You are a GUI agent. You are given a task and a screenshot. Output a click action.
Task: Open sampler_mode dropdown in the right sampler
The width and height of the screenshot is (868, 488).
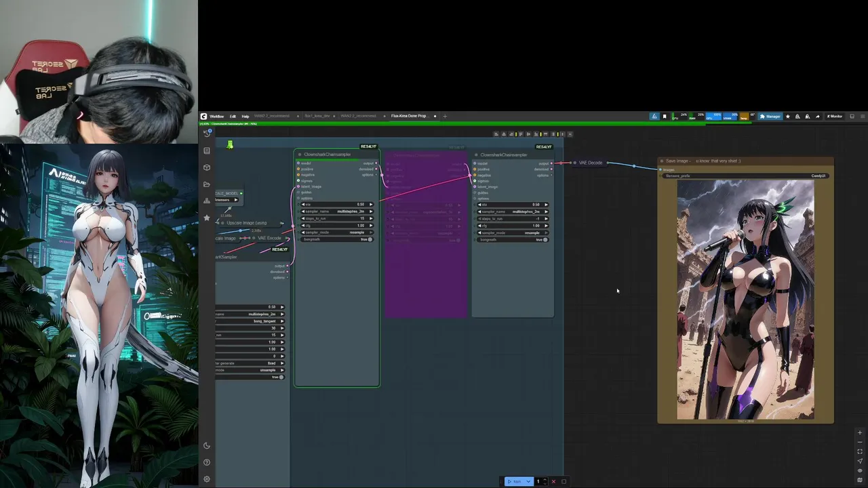(513, 232)
